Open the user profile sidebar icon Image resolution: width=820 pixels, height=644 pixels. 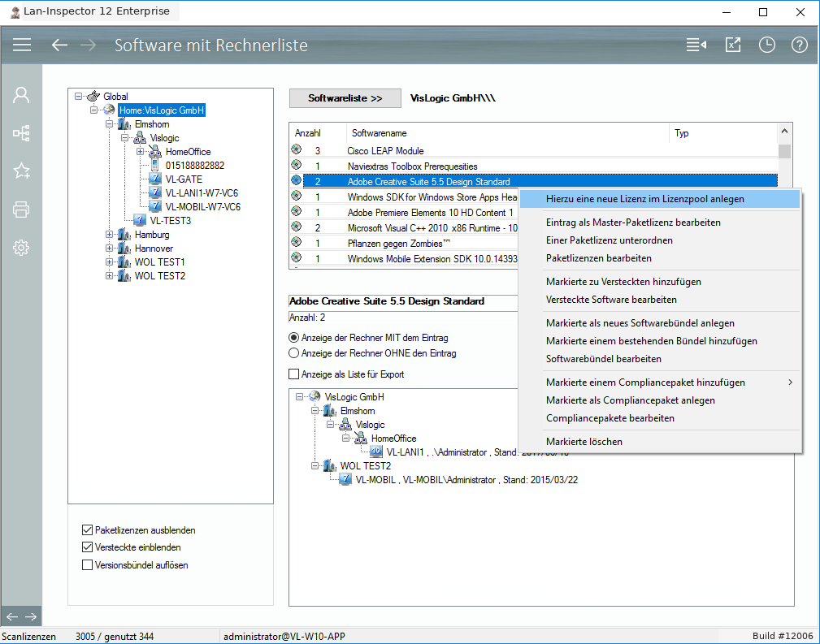[x=21, y=95]
